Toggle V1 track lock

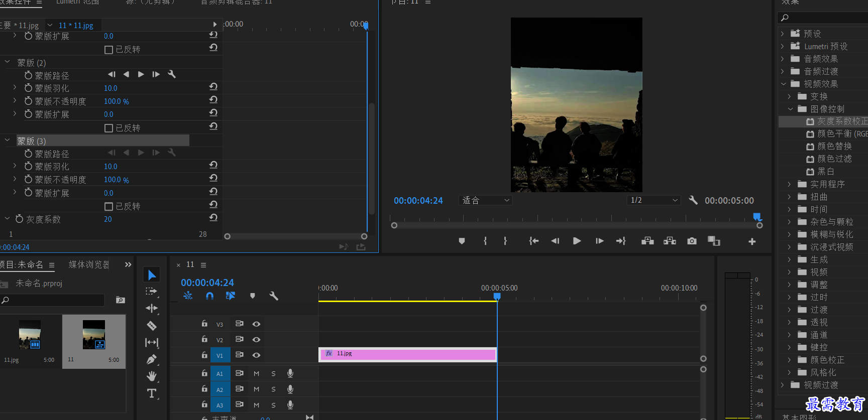pyautogui.click(x=204, y=355)
